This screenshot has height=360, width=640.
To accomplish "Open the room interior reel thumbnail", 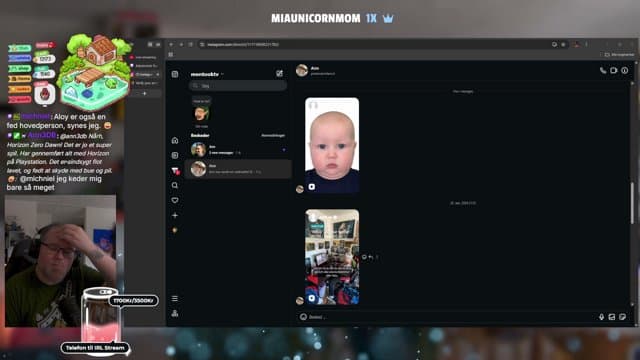I will [332, 257].
